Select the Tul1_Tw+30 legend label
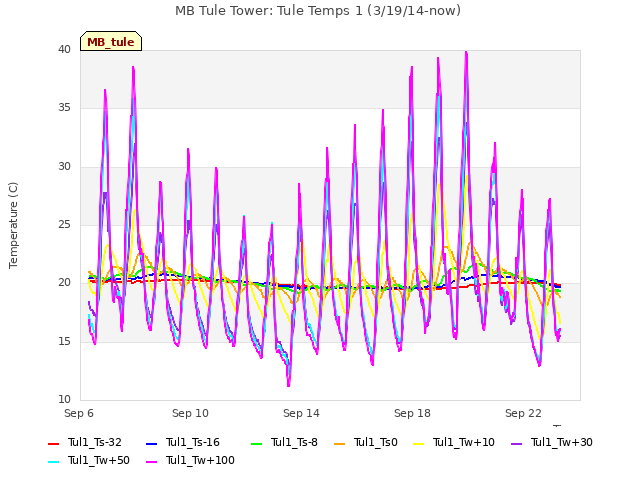 click(562, 442)
